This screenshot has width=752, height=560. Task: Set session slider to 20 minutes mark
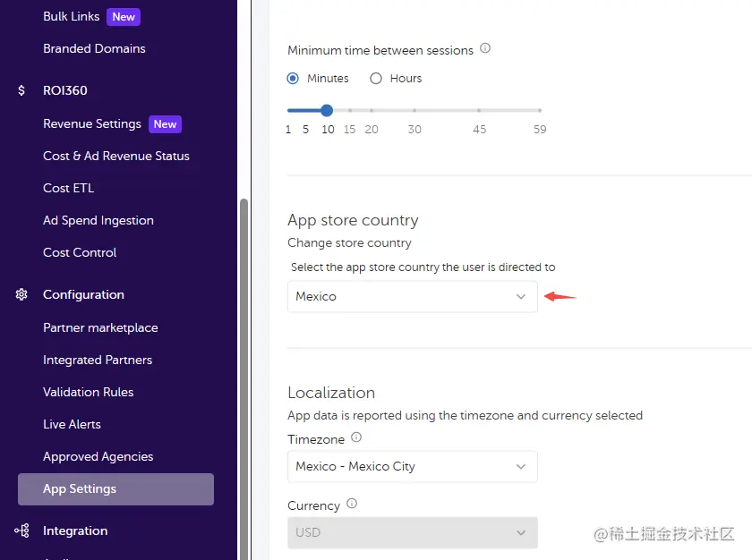372,111
